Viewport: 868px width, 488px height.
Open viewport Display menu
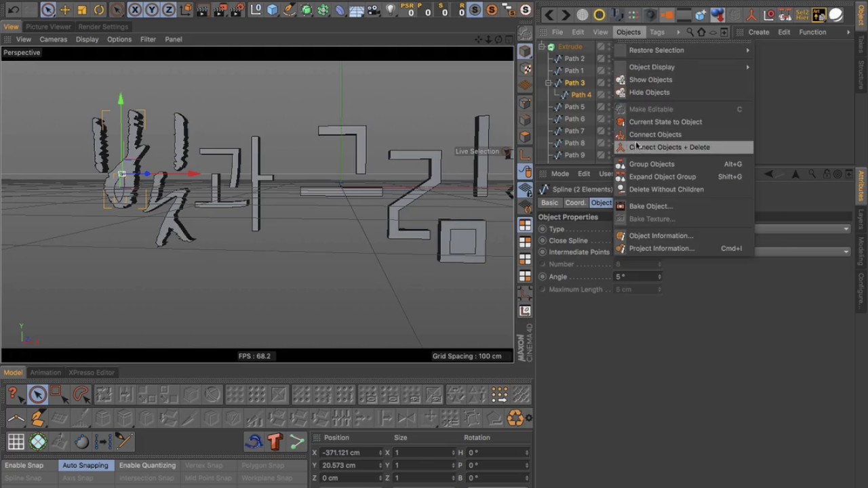pyautogui.click(x=87, y=39)
